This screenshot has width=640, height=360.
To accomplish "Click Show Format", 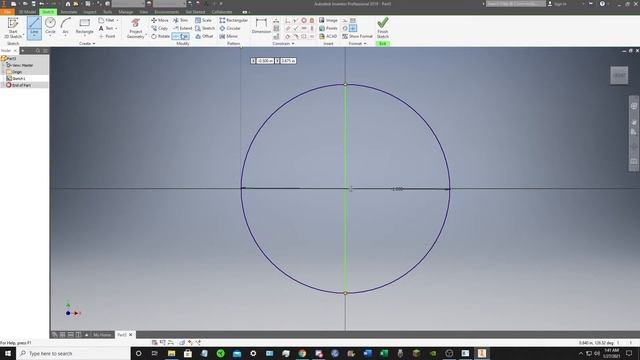I will 357,36.
